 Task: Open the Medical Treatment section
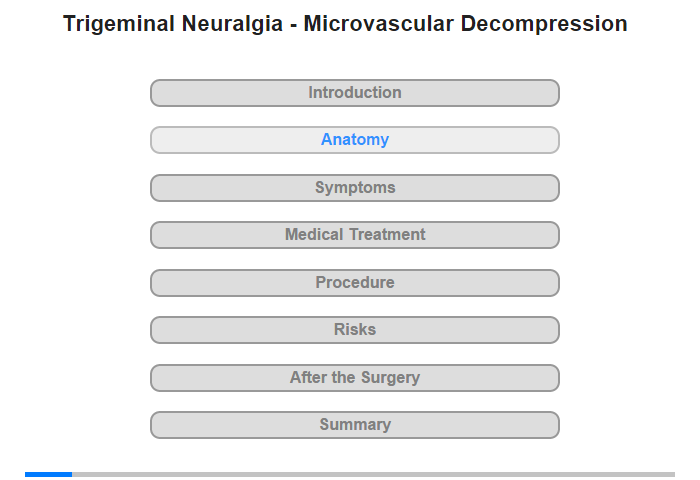355,235
